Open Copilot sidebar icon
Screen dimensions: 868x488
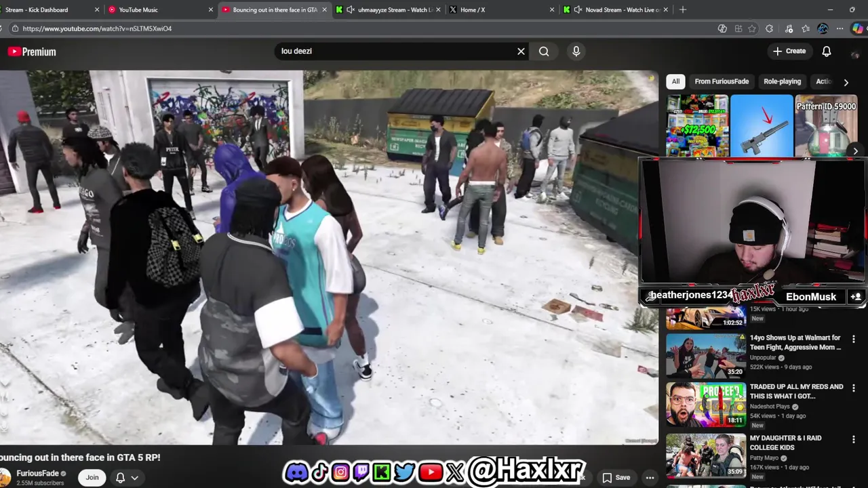859,28
